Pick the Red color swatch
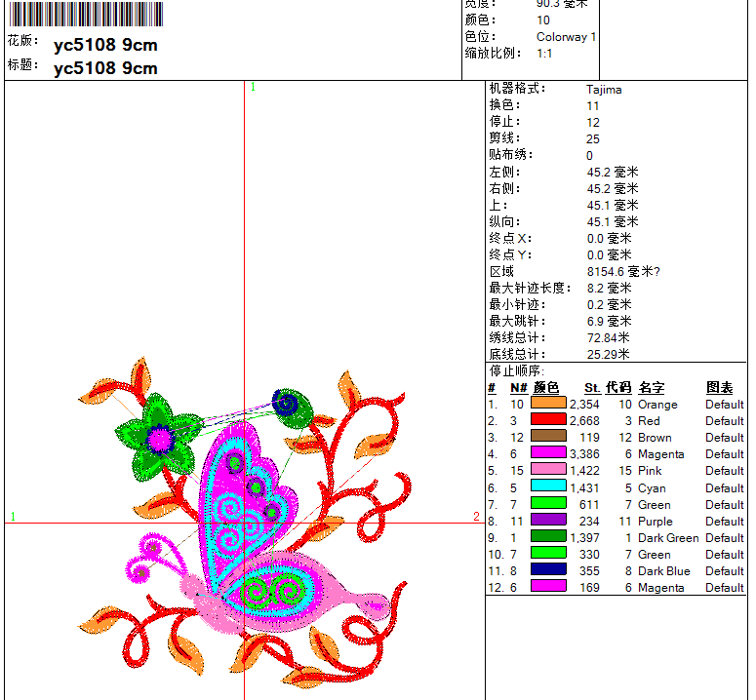The width and height of the screenshot is (756, 700). tap(548, 420)
